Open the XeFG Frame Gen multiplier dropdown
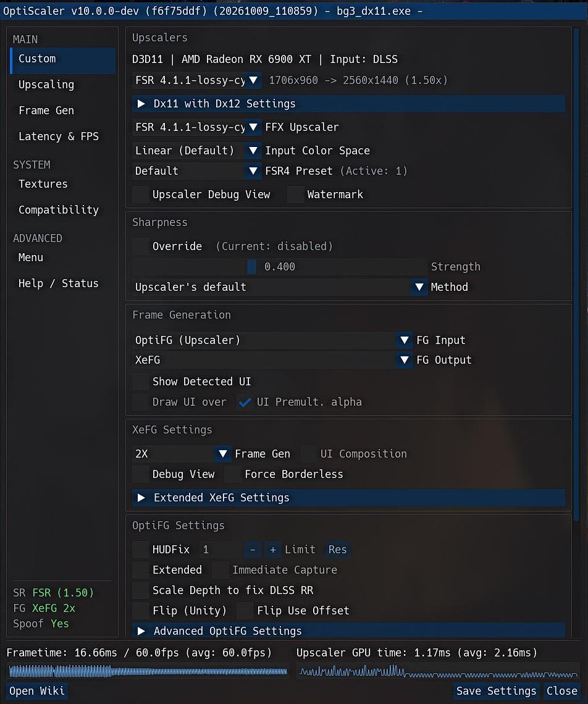 click(x=182, y=453)
